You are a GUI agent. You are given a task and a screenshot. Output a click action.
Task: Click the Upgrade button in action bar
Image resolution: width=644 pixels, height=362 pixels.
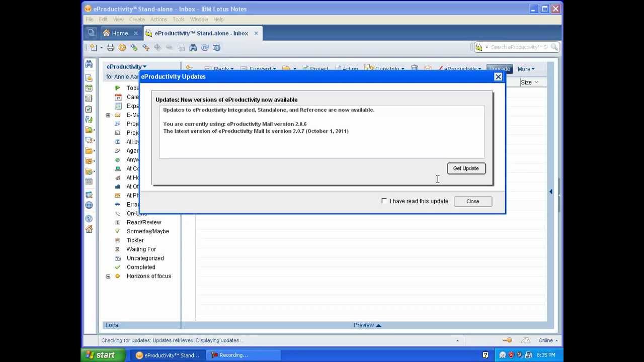pyautogui.click(x=500, y=69)
